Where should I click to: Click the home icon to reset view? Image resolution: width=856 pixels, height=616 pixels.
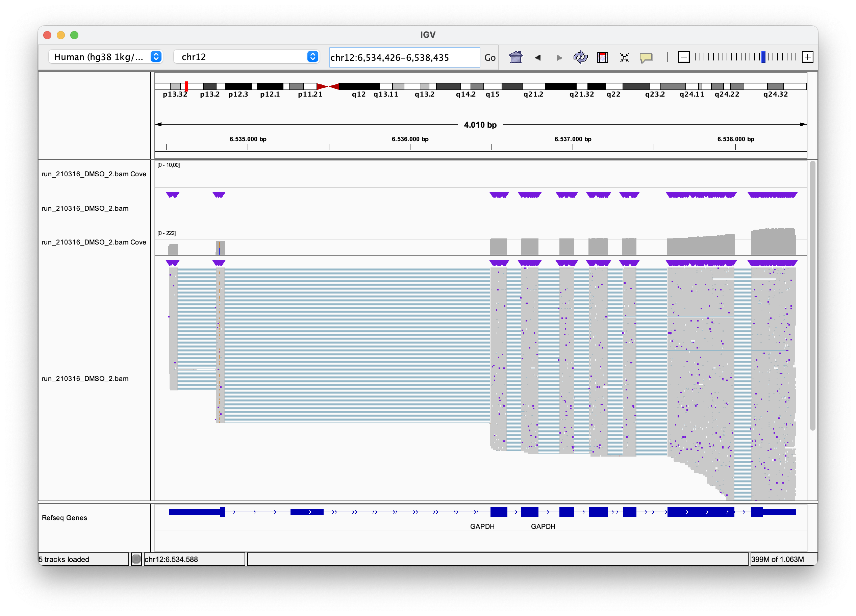click(515, 57)
